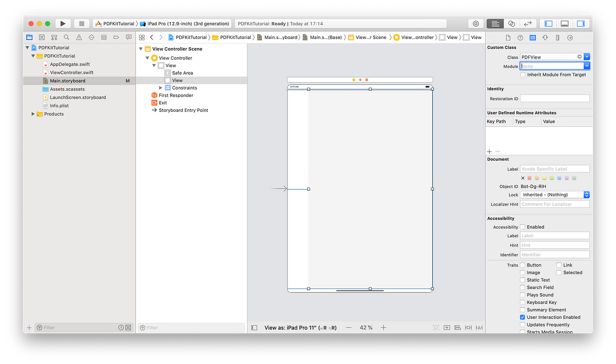Stop the running build

pyautogui.click(x=82, y=24)
